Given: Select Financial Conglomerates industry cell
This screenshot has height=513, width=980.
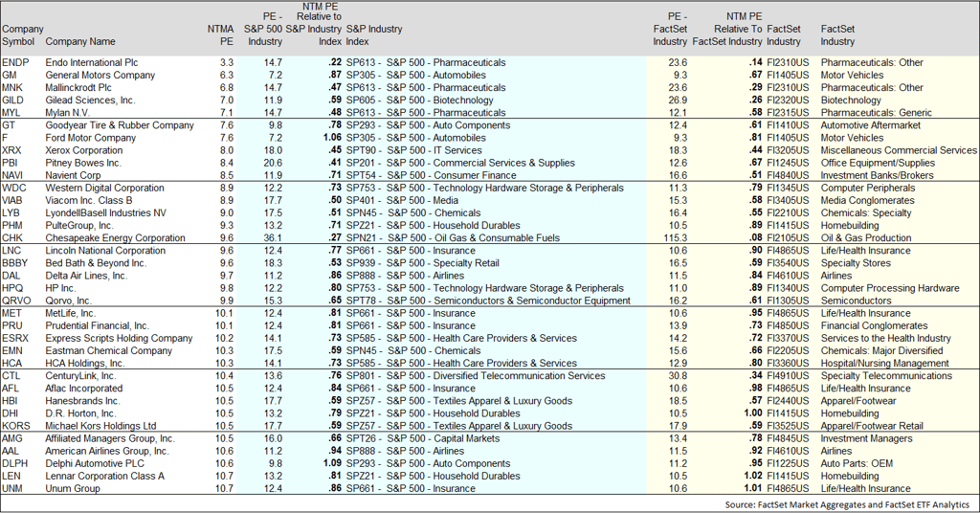Looking at the screenshot, I should (x=873, y=325).
